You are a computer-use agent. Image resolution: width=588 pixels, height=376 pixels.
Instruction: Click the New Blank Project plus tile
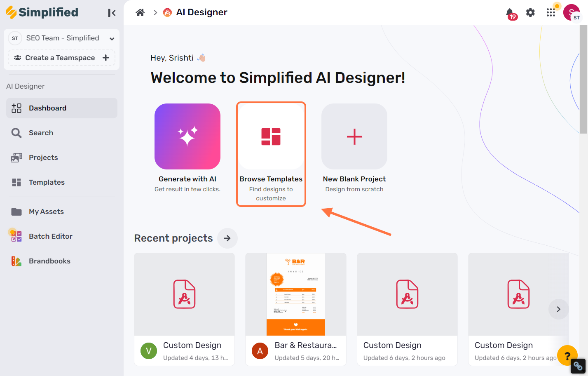[354, 136]
